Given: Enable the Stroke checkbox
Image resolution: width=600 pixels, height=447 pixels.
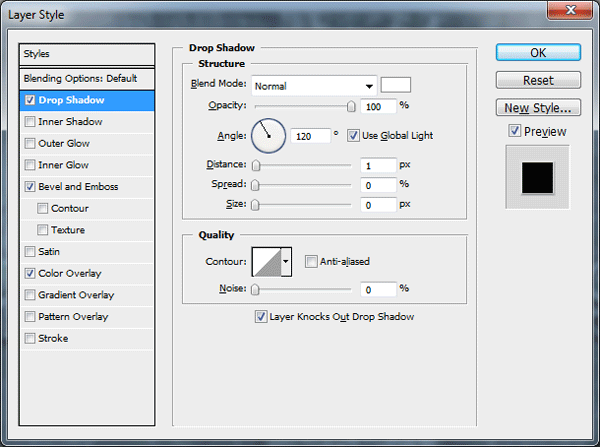Looking at the screenshot, I should click(29, 338).
